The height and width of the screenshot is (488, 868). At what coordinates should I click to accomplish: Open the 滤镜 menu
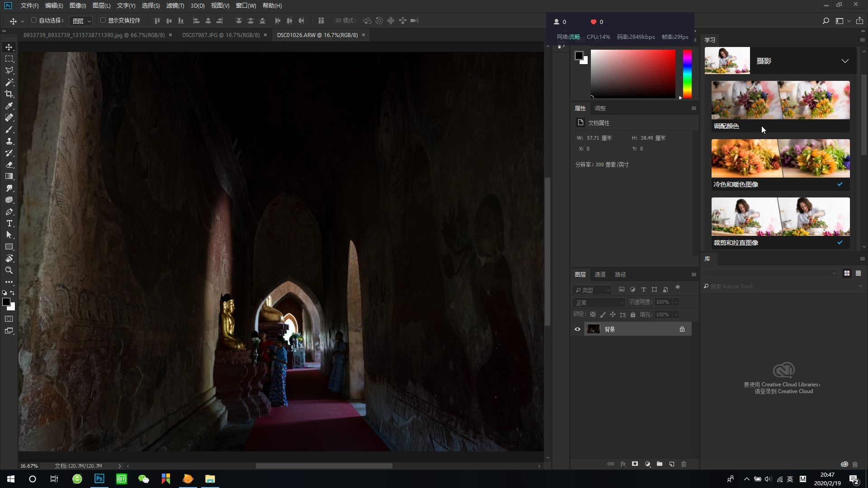[x=175, y=5]
